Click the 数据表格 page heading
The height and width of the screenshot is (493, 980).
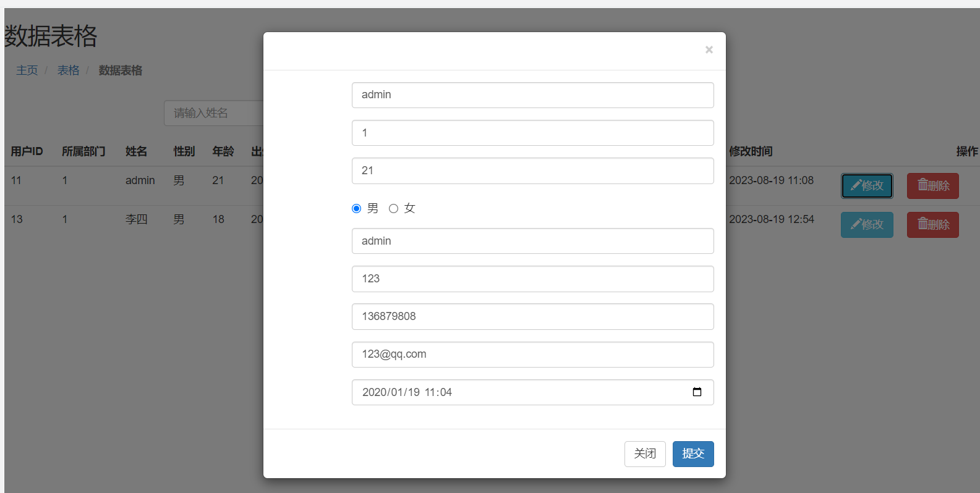(x=51, y=36)
